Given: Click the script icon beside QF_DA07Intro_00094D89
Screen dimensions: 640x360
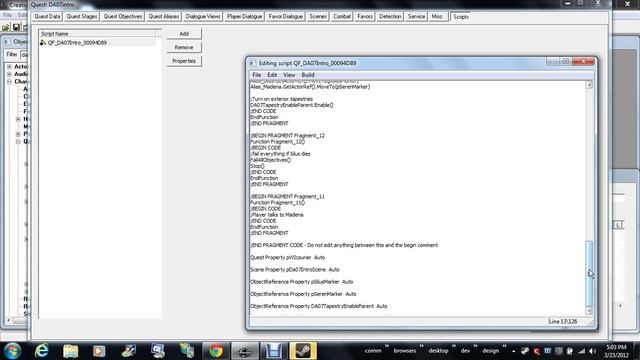Looking at the screenshot, I should (x=43, y=42).
